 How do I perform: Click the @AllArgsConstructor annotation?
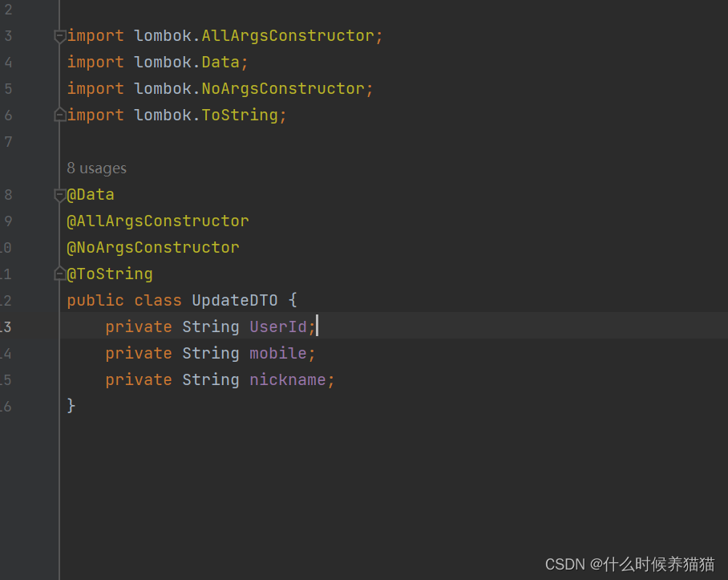pyautogui.click(x=158, y=221)
